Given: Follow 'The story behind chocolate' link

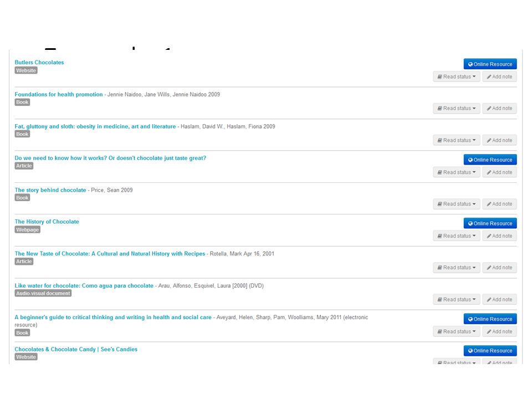Looking at the screenshot, I should click(x=50, y=190).
